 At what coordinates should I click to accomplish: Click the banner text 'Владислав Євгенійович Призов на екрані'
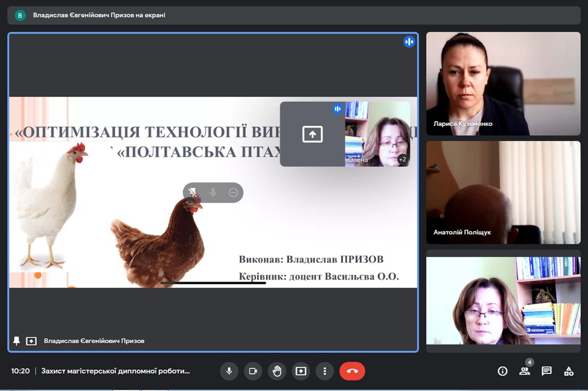click(x=99, y=15)
